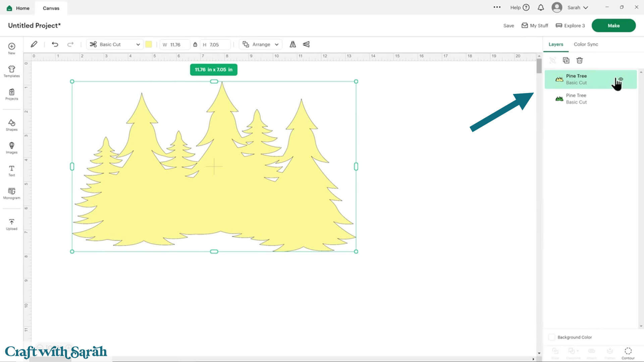Click the Upload icon
Viewport: 644px width, 362px height.
(x=11, y=224)
